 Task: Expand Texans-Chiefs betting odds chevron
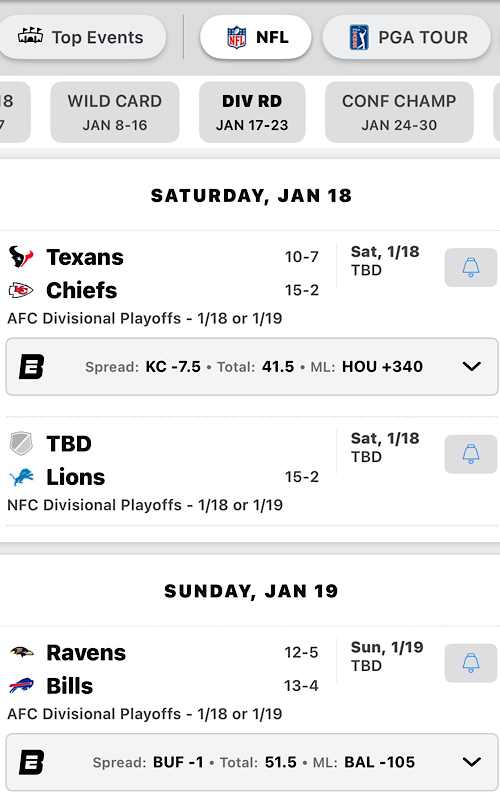pos(472,367)
